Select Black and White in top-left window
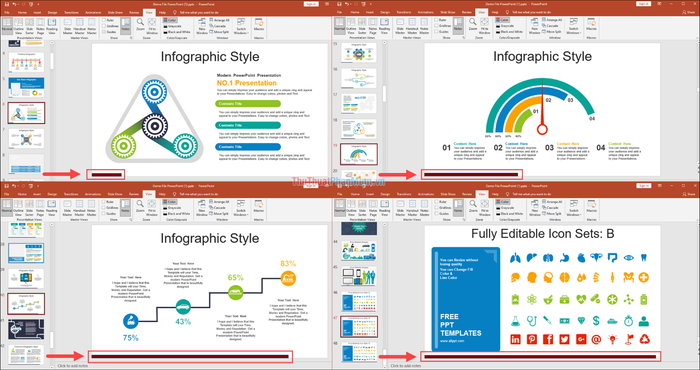This screenshot has width=700, height=370. [177, 32]
